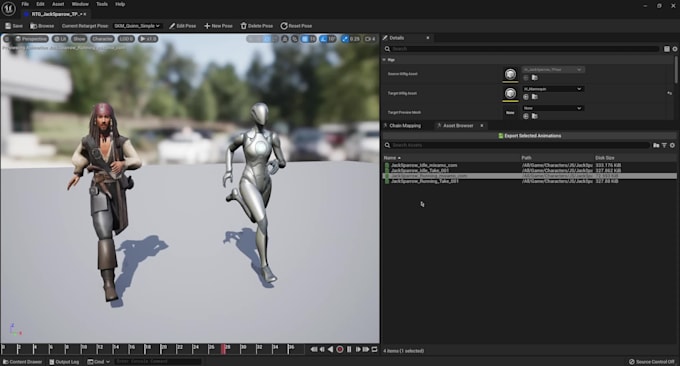Open the Edit menu
Image resolution: width=680 pixels, height=366 pixels.
tap(40, 4)
